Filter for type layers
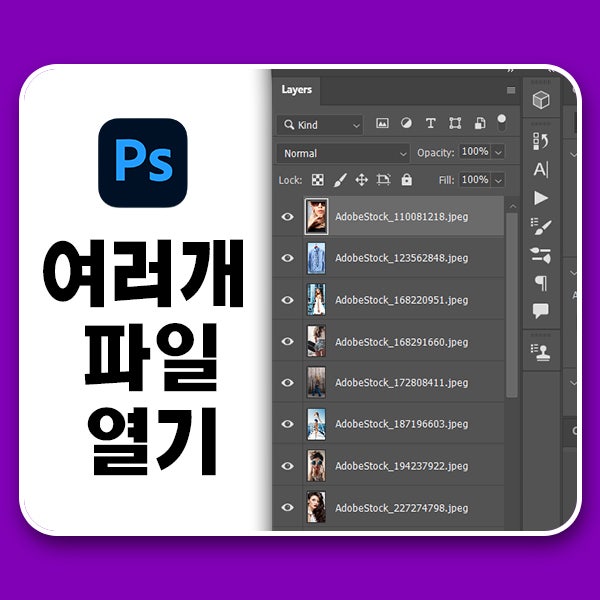 430,123
